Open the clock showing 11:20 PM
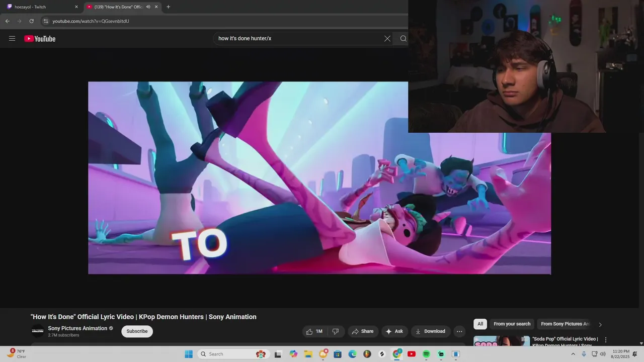The height and width of the screenshot is (362, 644). [x=621, y=354]
